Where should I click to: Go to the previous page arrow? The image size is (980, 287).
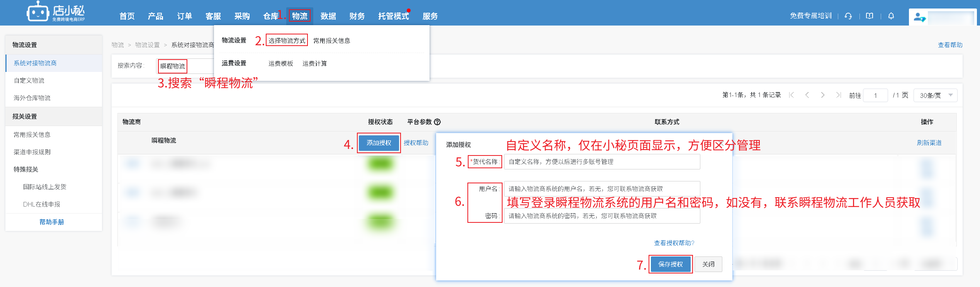tap(807, 95)
